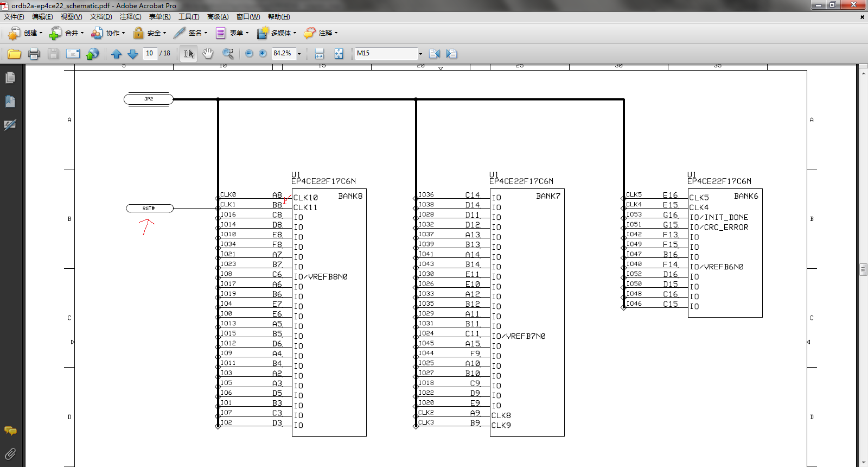Click the Email envelope icon
Image resolution: width=868 pixels, height=467 pixels.
pos(73,54)
